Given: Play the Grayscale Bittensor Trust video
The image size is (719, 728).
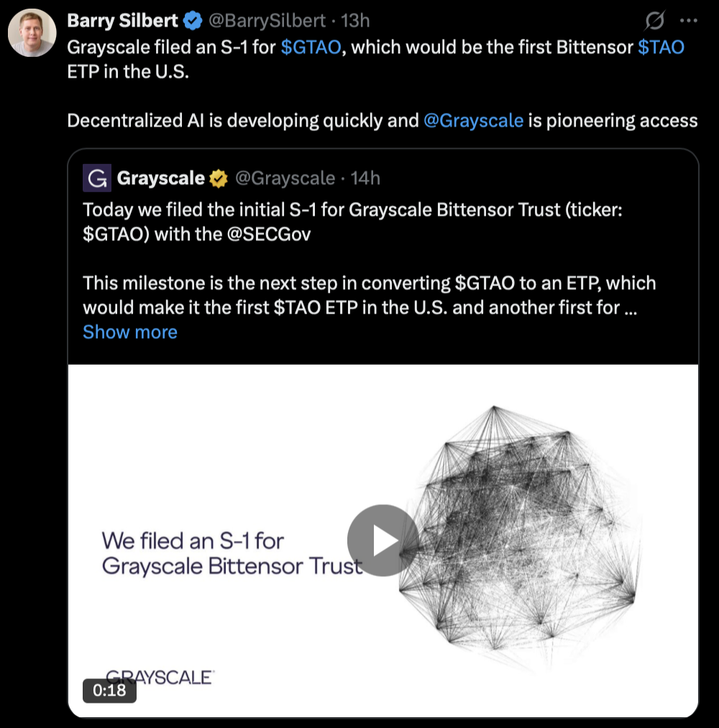Looking at the screenshot, I should click(x=383, y=540).
